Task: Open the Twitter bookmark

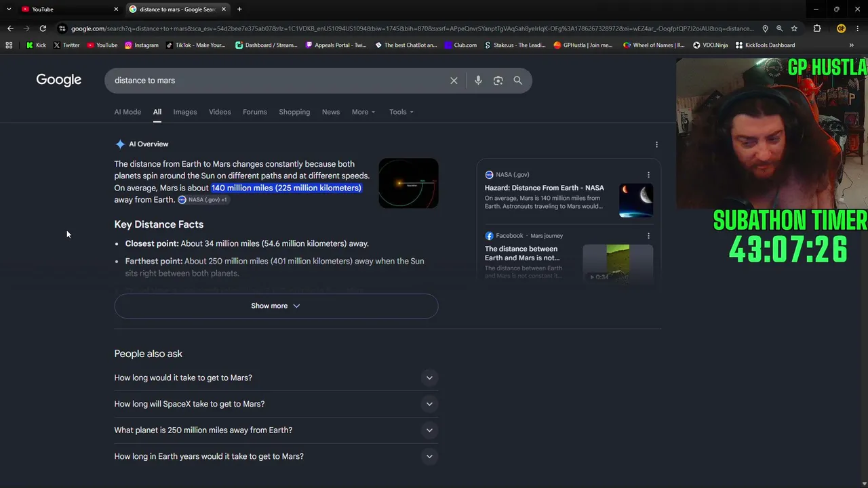Action: [x=66, y=45]
